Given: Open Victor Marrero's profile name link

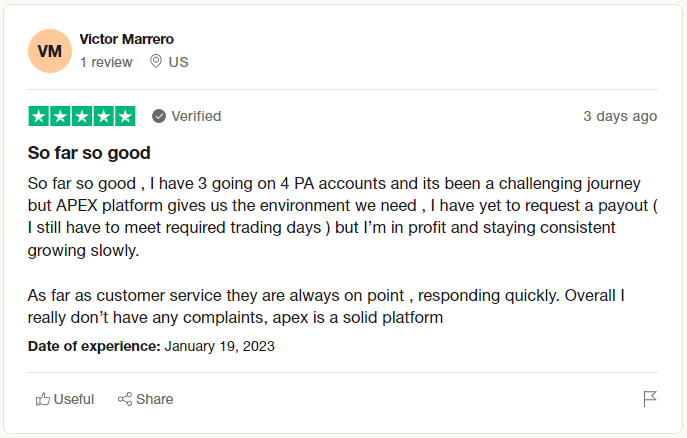Looking at the screenshot, I should click(127, 39).
